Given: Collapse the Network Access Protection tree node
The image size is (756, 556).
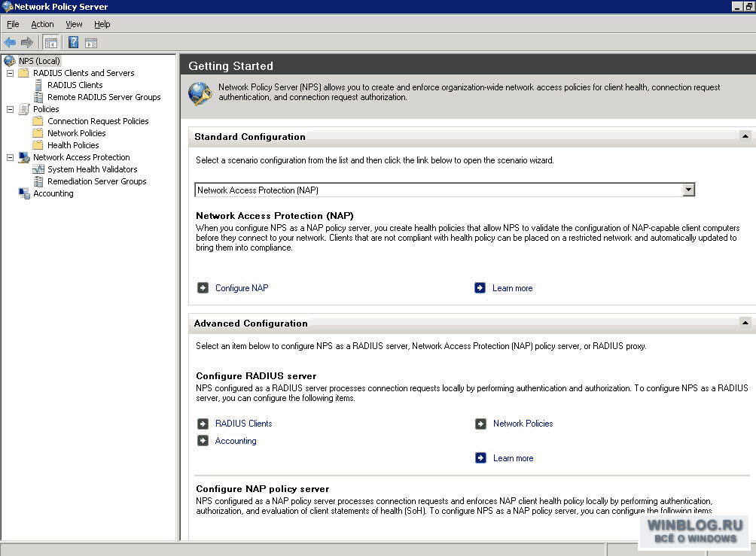Looking at the screenshot, I should [x=10, y=157].
